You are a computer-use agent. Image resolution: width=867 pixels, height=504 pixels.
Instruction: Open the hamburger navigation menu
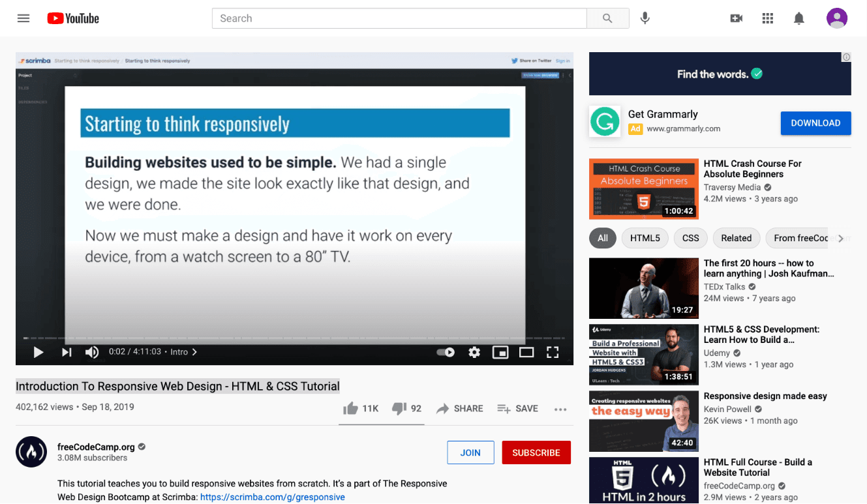pyautogui.click(x=23, y=18)
